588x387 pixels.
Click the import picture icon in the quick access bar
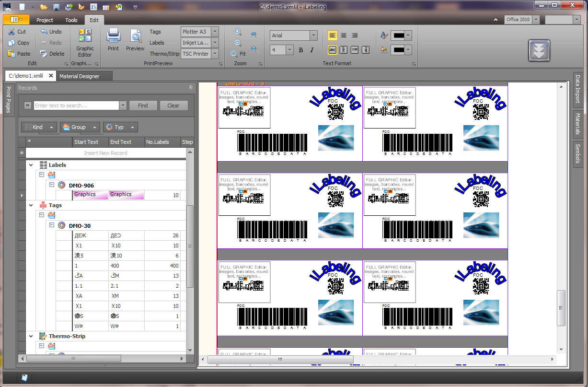click(x=118, y=7)
